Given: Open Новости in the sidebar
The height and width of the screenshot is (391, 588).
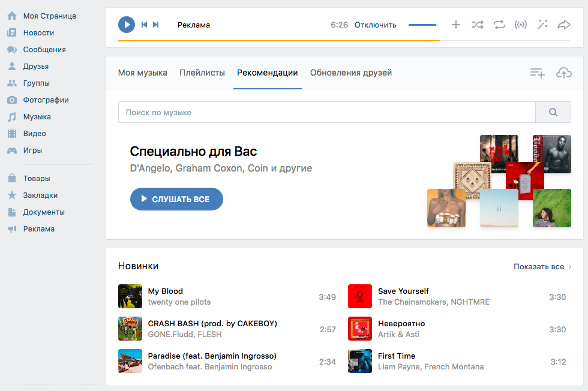Looking at the screenshot, I should [x=38, y=33].
